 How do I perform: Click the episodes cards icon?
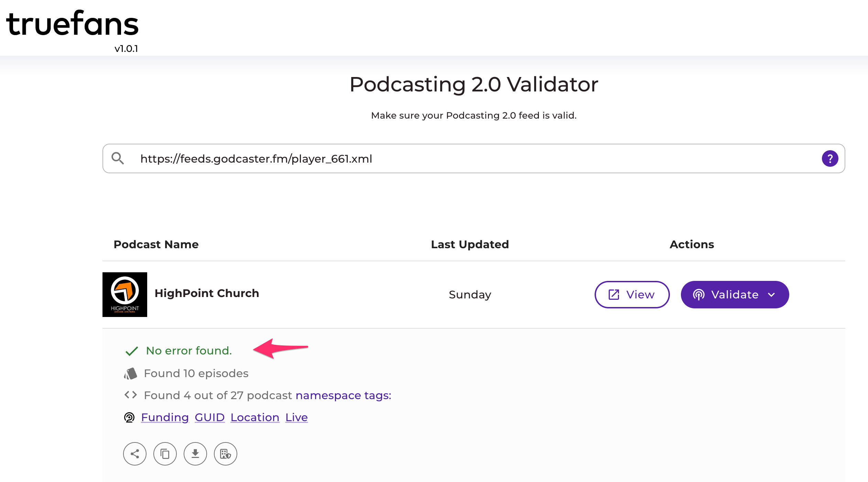131,373
